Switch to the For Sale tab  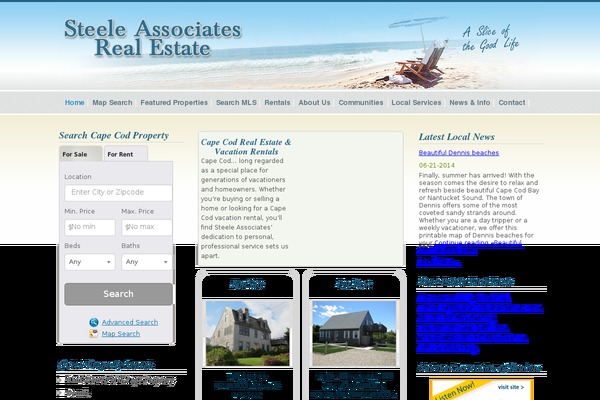[80, 154]
